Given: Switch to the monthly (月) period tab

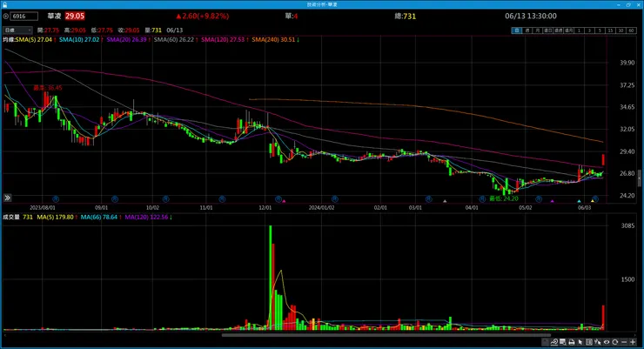Looking at the screenshot, I should pyautogui.click(x=538, y=30).
